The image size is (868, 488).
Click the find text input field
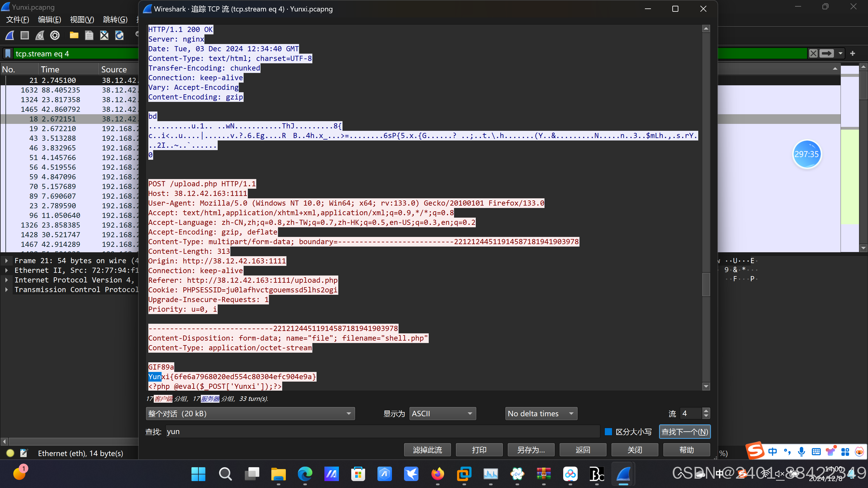(x=382, y=431)
